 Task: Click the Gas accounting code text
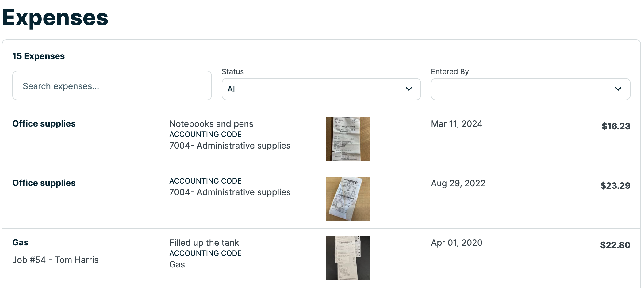tap(177, 264)
